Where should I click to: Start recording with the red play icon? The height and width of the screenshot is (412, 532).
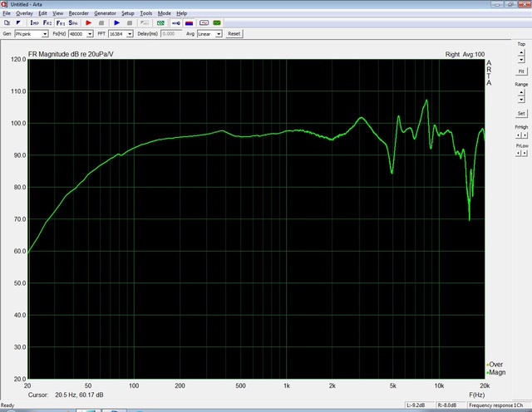point(89,22)
